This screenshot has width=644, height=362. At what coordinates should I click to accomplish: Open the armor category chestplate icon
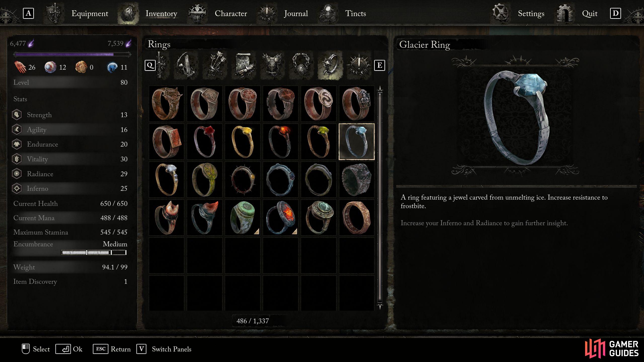pyautogui.click(x=272, y=65)
